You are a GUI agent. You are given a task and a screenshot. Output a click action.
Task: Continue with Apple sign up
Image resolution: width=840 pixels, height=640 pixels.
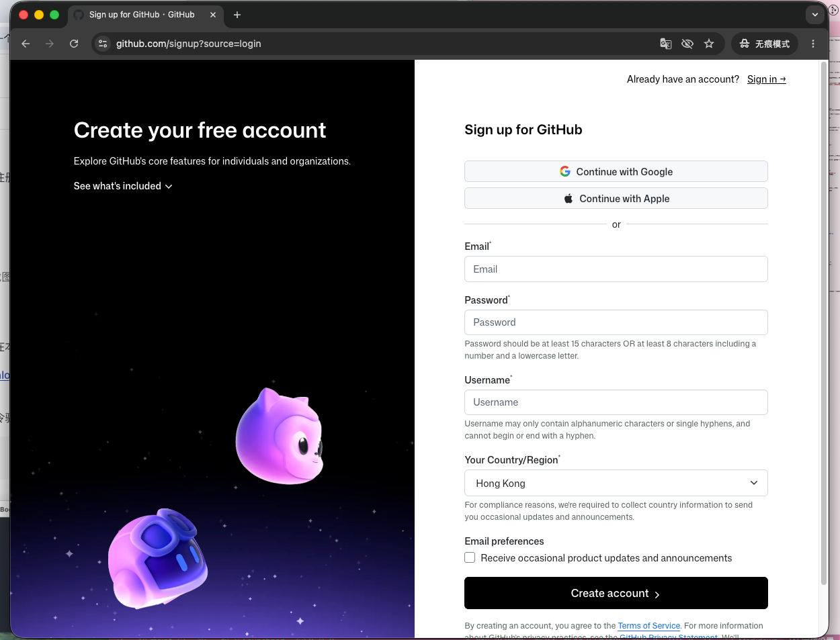click(616, 198)
